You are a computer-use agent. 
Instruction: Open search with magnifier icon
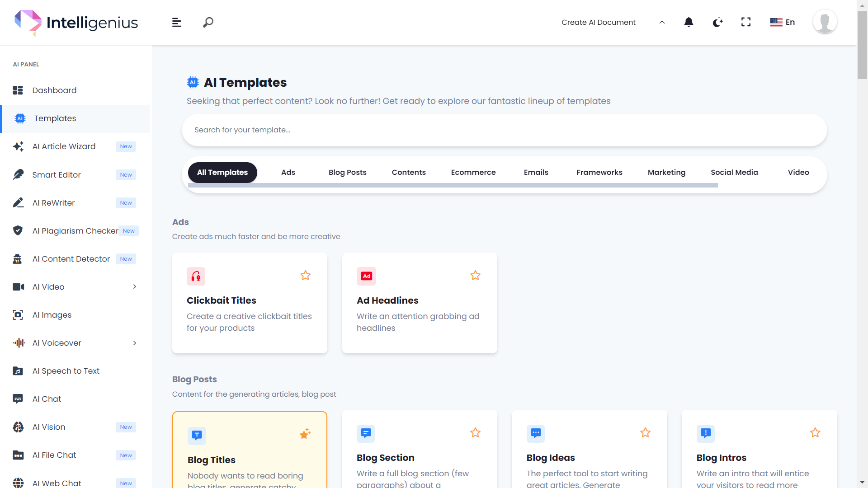(x=208, y=22)
